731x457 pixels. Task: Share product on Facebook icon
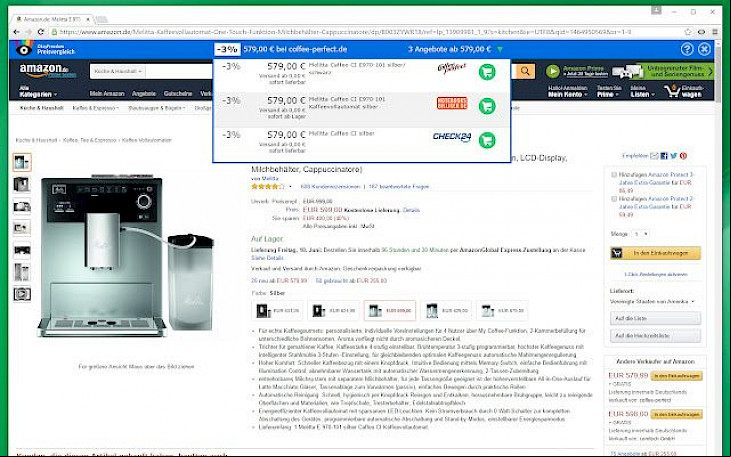pos(664,156)
